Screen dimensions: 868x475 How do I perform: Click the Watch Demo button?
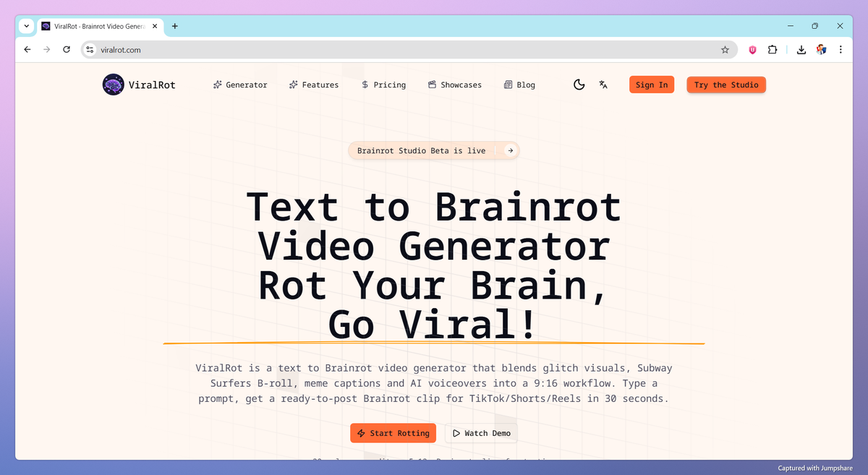tap(481, 433)
